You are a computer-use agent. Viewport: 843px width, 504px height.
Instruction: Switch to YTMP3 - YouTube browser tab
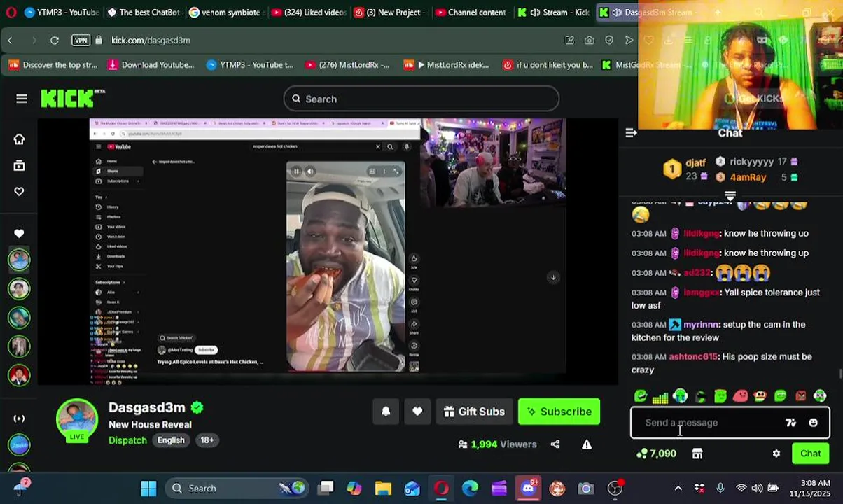click(x=61, y=13)
